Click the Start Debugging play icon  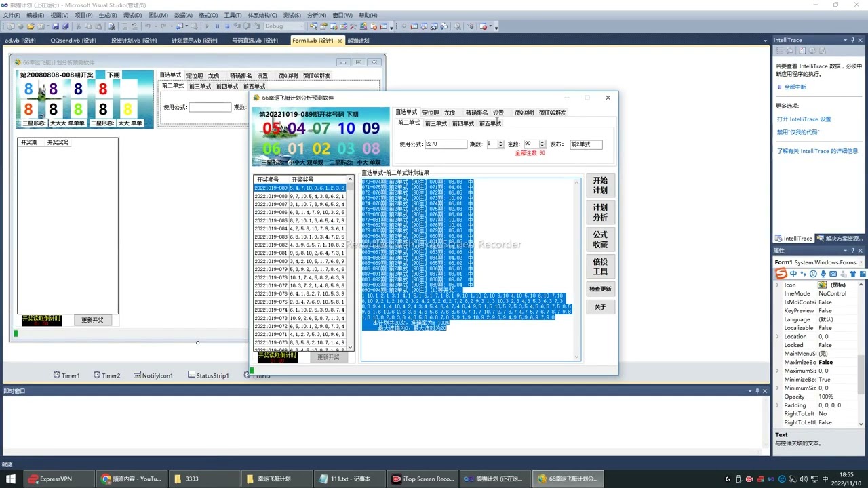click(x=207, y=26)
